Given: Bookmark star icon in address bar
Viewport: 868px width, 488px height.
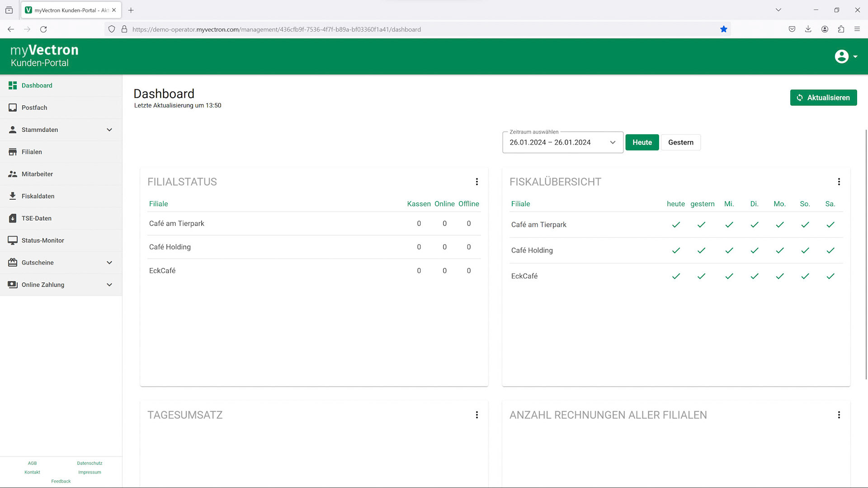Looking at the screenshot, I should click(723, 29).
